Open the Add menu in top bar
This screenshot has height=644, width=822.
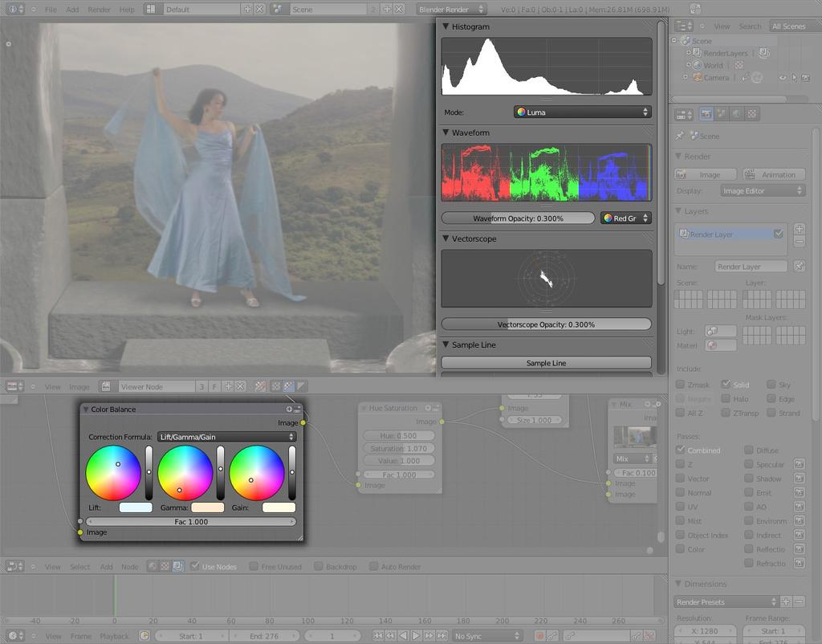(x=72, y=10)
